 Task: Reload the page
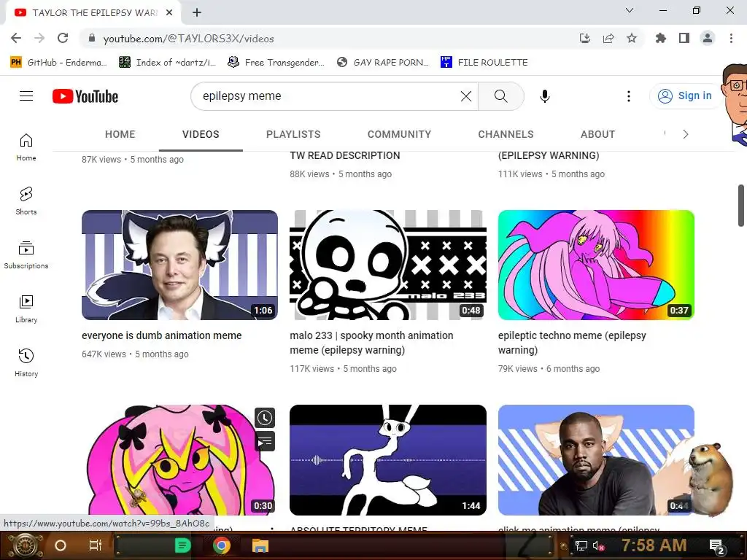pos(63,39)
